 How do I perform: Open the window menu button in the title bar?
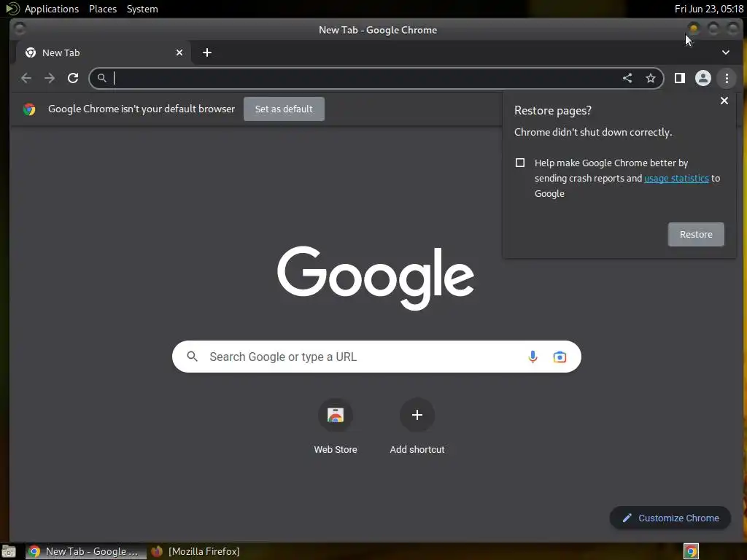point(20,29)
